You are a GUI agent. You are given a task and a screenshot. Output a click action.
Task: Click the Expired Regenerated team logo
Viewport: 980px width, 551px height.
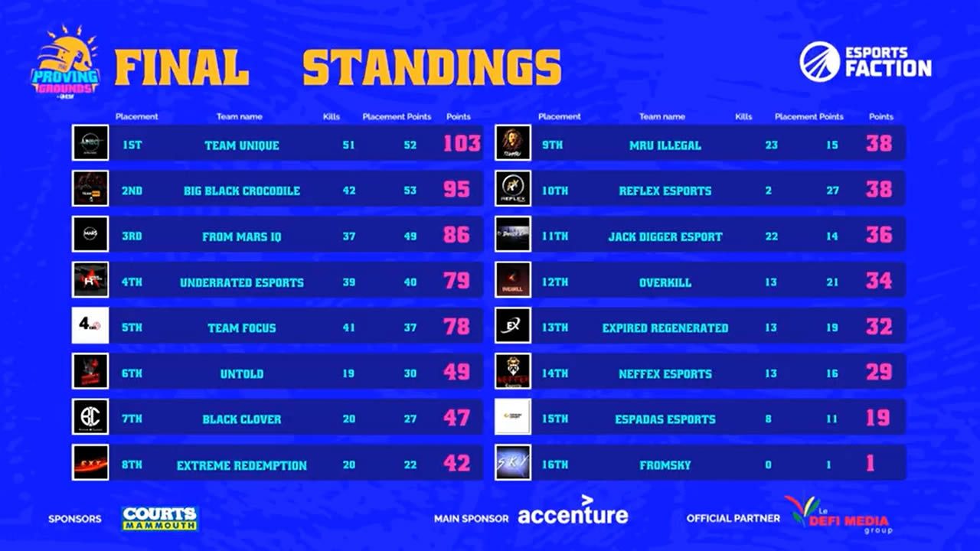(x=513, y=326)
